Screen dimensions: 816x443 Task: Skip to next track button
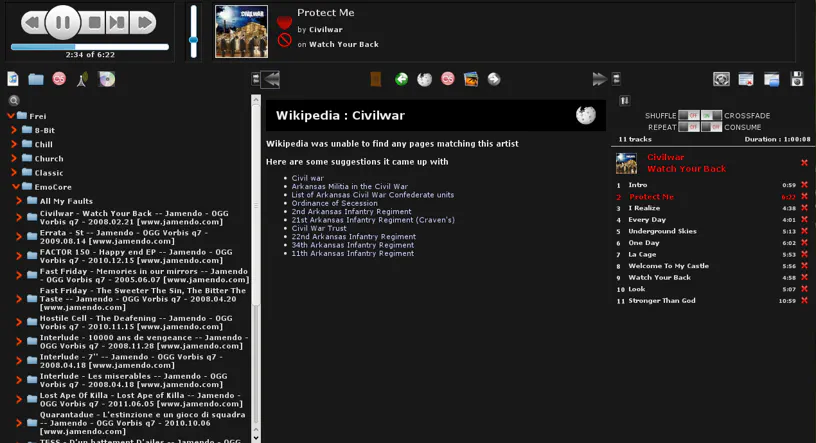pos(117,22)
